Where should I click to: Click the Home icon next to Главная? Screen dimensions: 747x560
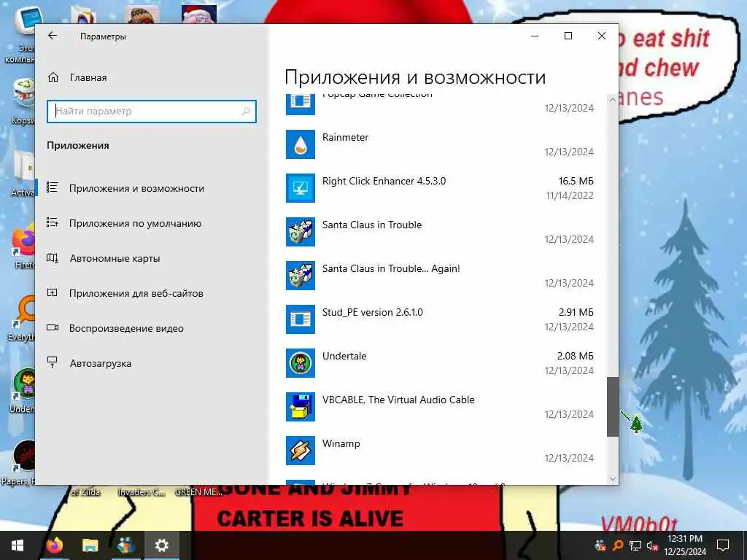[53, 77]
